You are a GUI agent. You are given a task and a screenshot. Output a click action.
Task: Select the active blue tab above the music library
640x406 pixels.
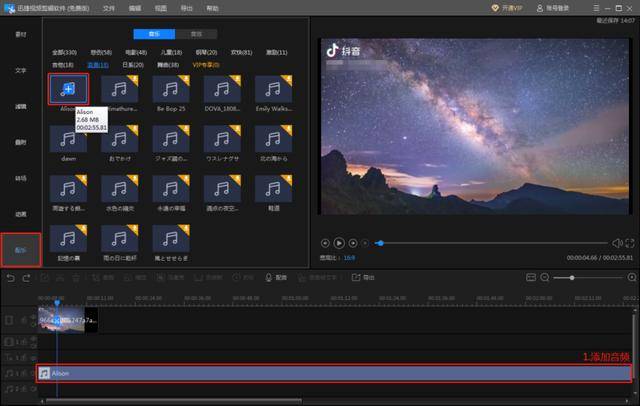pos(154,34)
